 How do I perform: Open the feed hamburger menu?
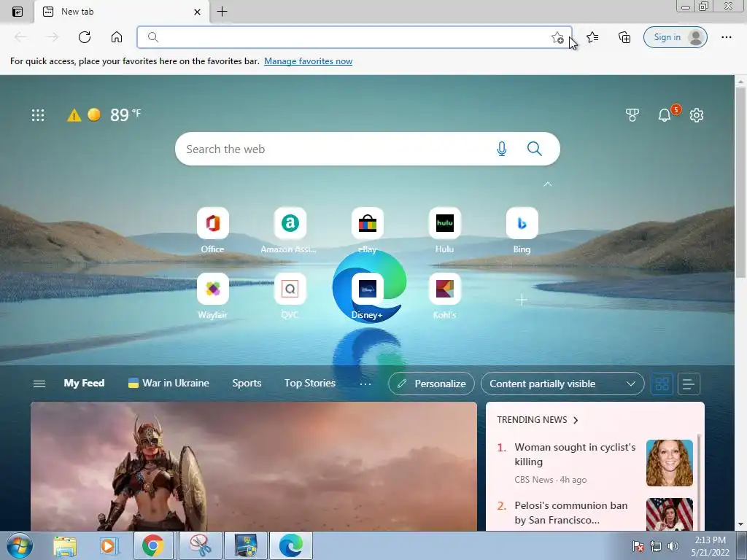click(x=39, y=384)
